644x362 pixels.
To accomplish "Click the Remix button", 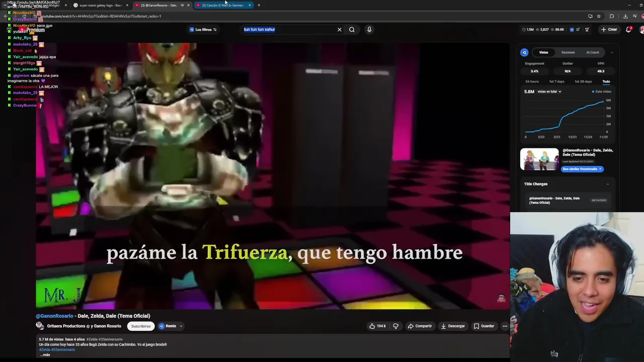I will pos(168,326).
